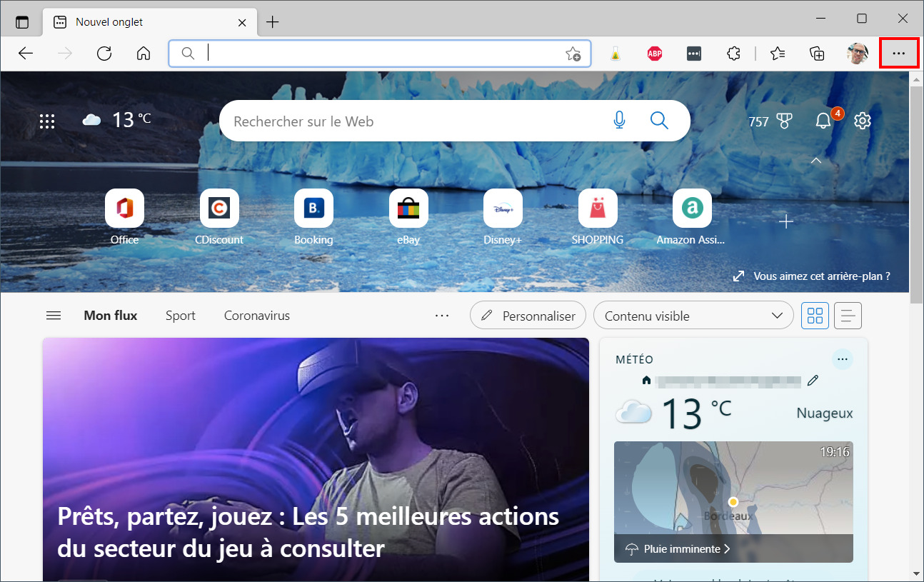Open the apps grid launcher icon
Viewport: 924px width, 582px height.
pos(47,121)
